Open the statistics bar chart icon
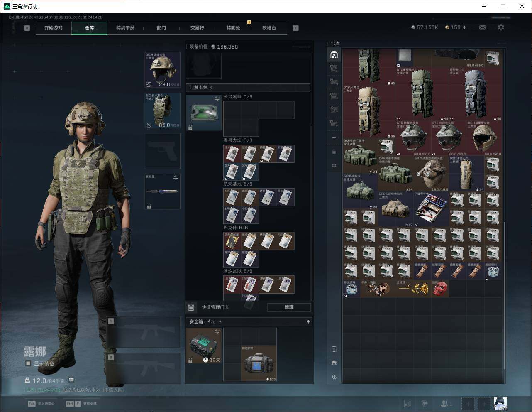Viewport: 532px width, 412px height. [408, 404]
